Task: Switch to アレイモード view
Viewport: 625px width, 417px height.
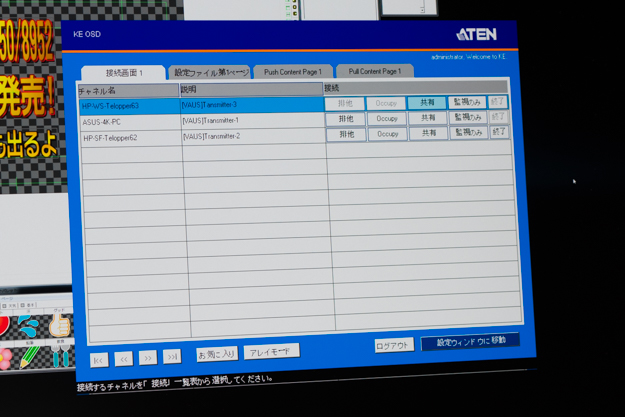Action: 271,351
